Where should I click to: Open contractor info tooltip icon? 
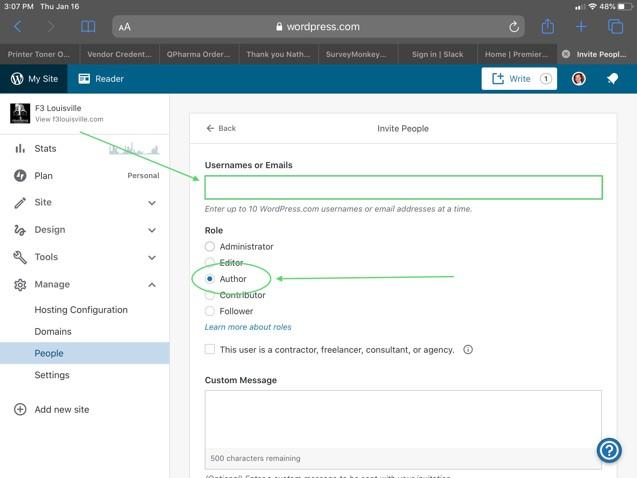click(x=468, y=350)
